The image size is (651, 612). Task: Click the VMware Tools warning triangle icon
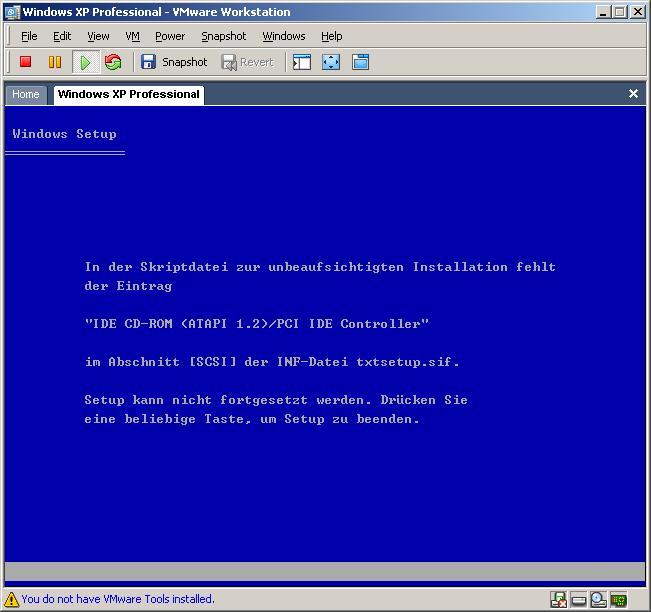[11, 599]
